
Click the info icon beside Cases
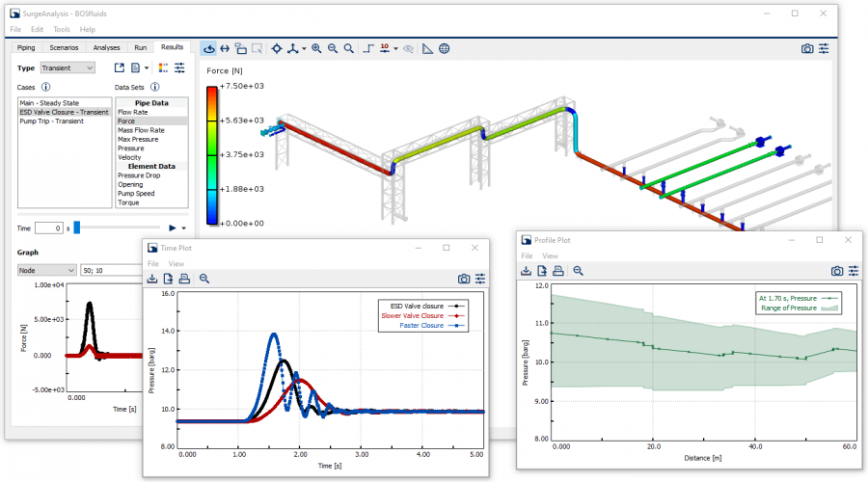45,87
